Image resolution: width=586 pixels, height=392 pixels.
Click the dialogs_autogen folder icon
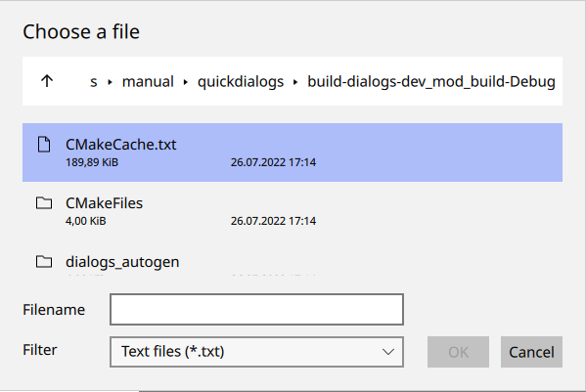pos(44,262)
